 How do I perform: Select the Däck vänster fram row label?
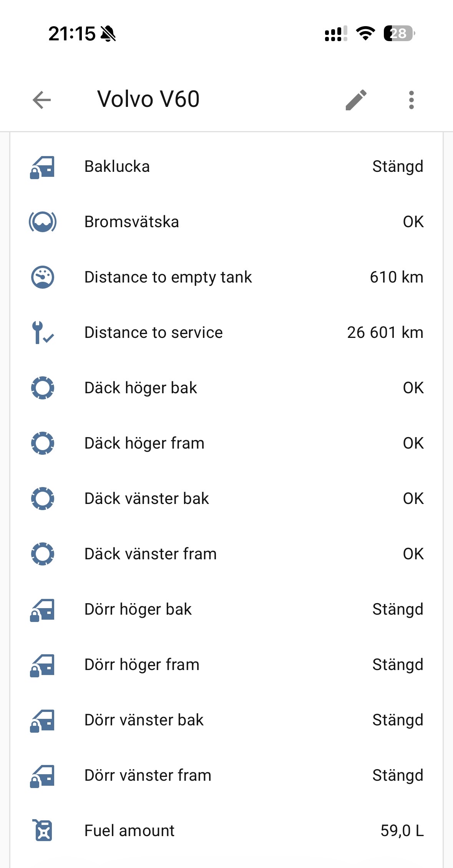(x=150, y=554)
